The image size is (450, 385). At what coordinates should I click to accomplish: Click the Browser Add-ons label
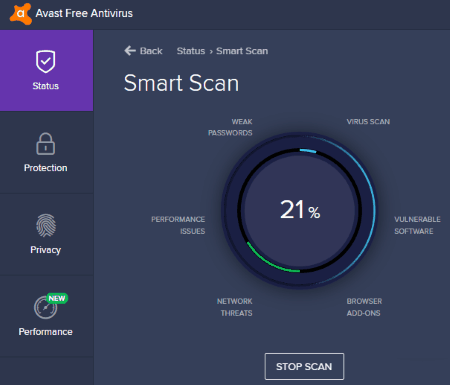click(x=364, y=307)
